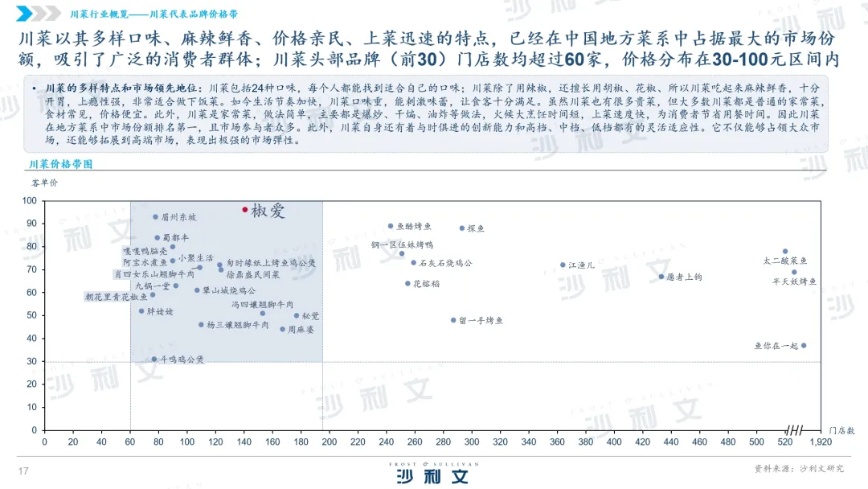Select the 石灰石烧鸡公 label
Image resolution: width=868 pixels, height=489 pixels.
pos(445,263)
